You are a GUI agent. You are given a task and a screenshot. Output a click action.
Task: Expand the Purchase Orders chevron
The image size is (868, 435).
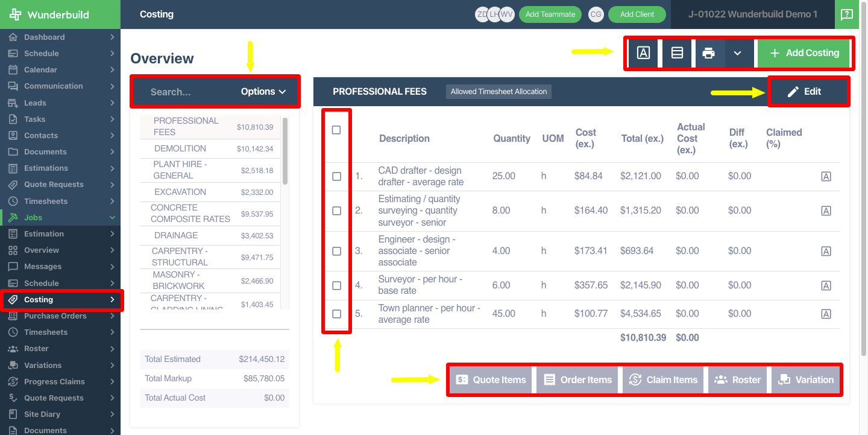(112, 316)
